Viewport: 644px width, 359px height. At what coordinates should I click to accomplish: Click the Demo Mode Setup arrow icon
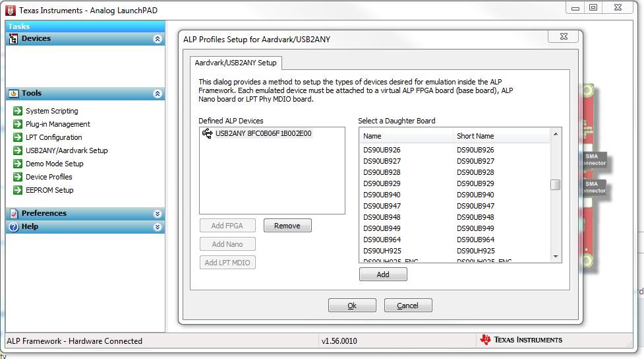point(18,164)
